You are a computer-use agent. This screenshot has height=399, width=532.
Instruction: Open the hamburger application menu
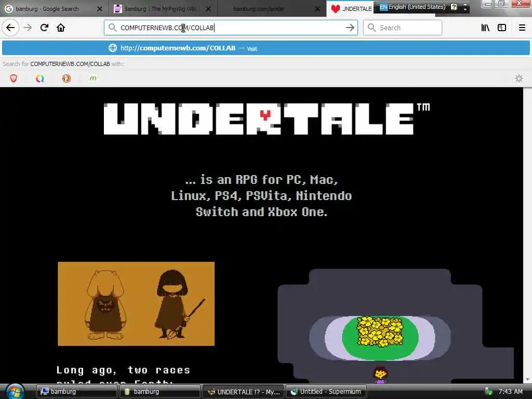click(x=522, y=28)
